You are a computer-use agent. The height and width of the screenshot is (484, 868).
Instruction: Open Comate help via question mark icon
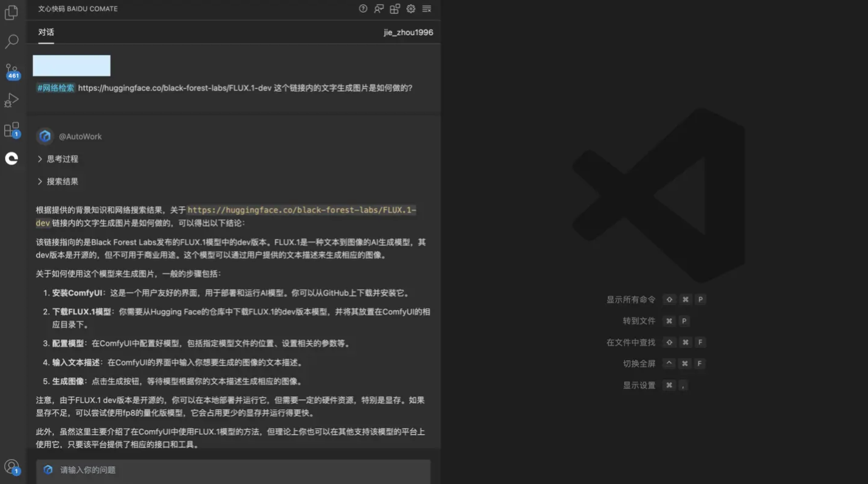[363, 9]
